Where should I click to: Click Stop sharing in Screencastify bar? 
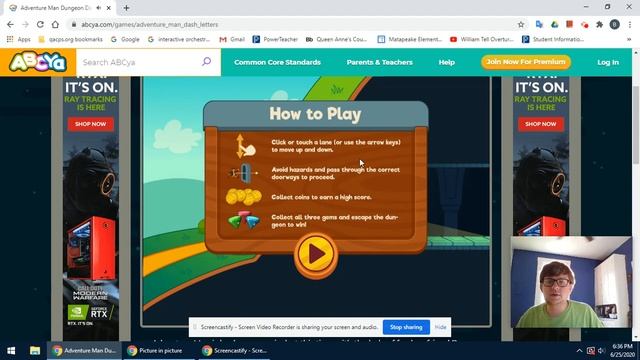pos(406,327)
